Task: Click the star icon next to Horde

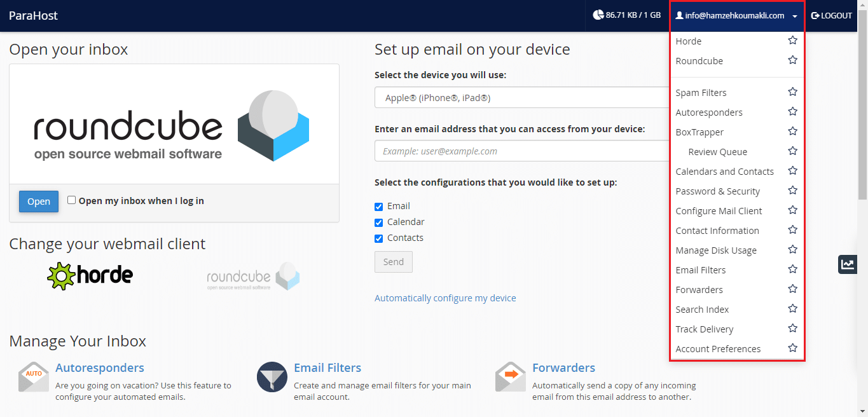Action: pyautogui.click(x=792, y=41)
